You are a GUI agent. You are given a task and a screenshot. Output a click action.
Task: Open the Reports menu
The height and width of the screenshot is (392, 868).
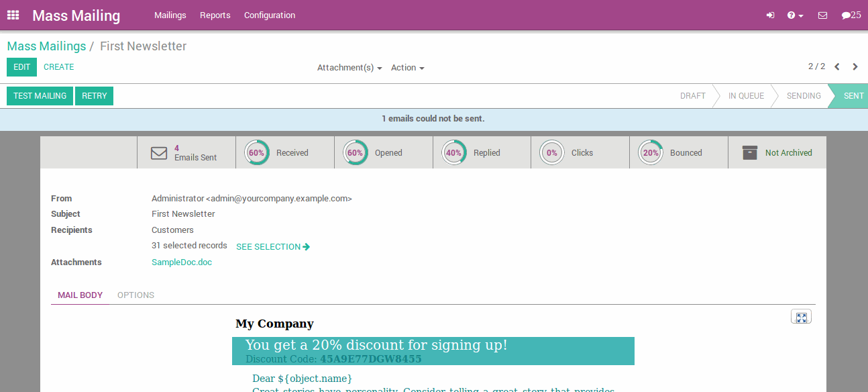215,15
